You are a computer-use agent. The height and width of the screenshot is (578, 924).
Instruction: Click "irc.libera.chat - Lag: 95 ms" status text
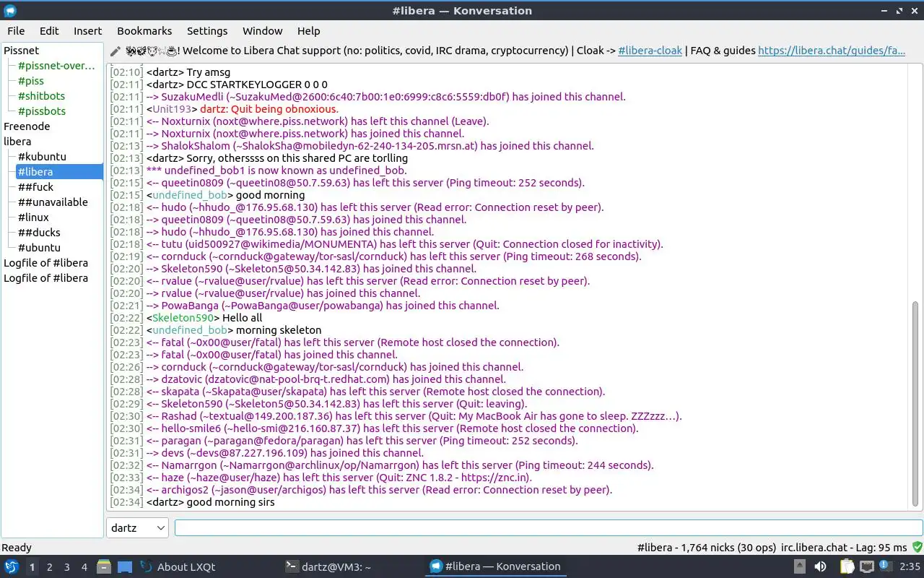point(844,548)
